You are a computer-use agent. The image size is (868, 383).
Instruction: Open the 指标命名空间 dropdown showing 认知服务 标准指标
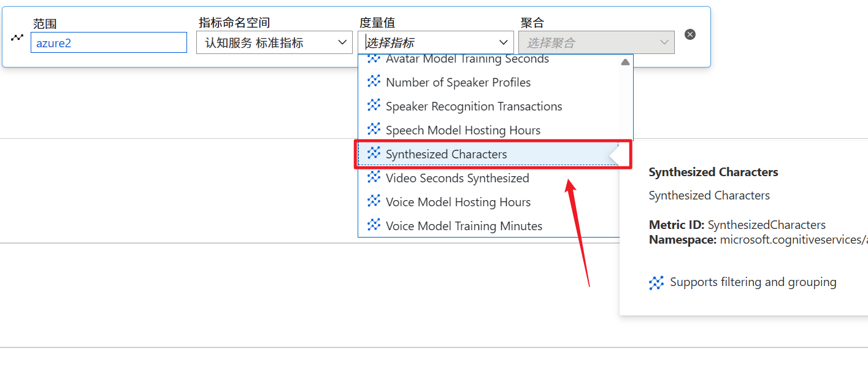(x=274, y=42)
